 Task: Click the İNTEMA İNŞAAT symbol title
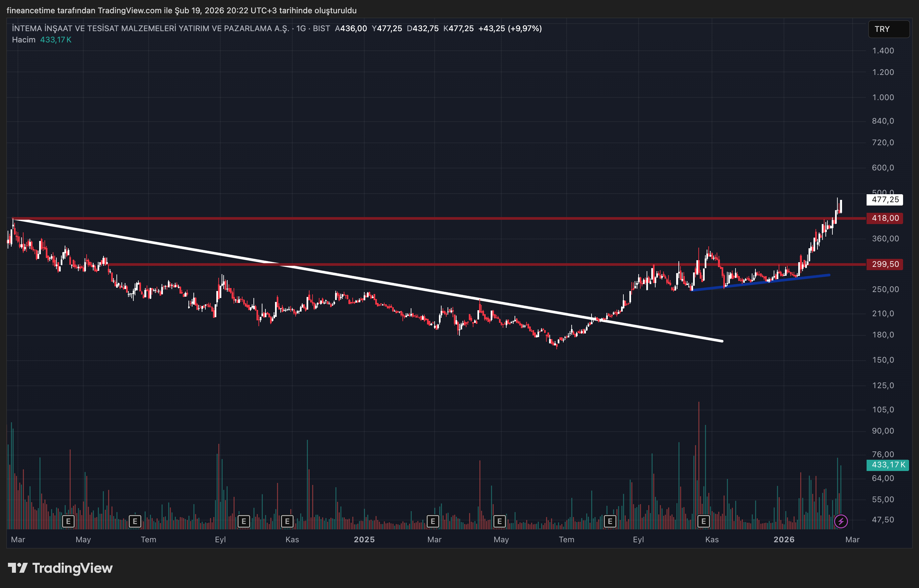[151, 29]
